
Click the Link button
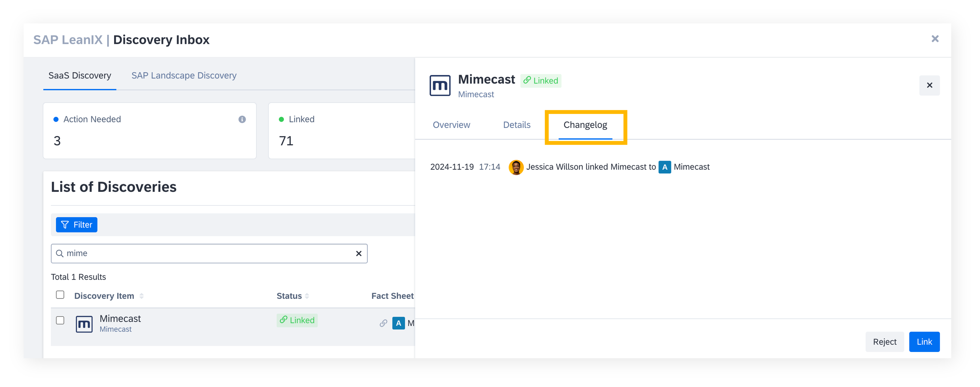click(924, 342)
